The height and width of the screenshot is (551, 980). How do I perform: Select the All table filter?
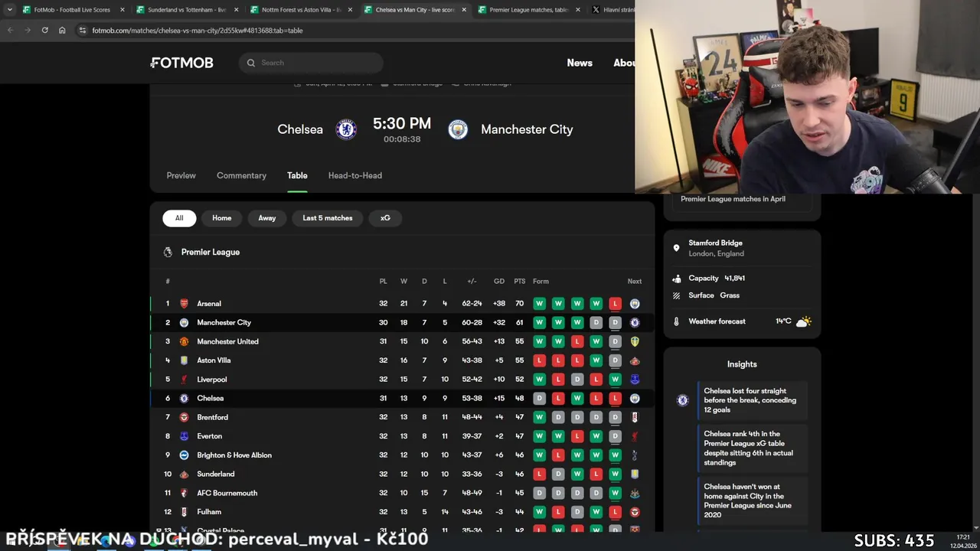(x=179, y=218)
